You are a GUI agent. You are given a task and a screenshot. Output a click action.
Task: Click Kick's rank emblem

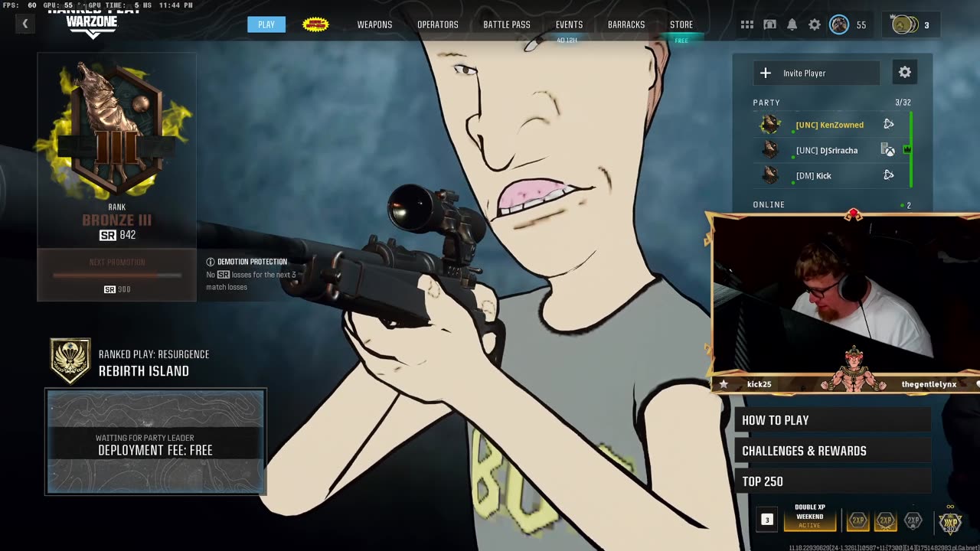point(770,175)
